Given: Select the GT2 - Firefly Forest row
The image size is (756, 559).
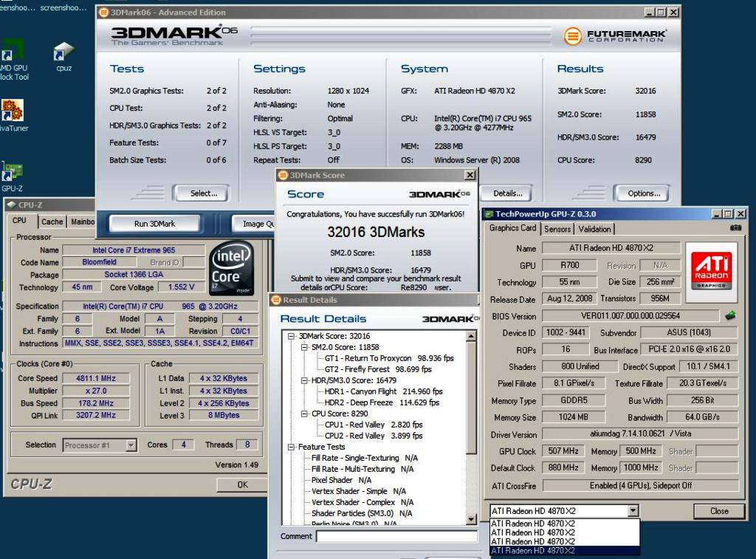Looking at the screenshot, I should point(378,369).
